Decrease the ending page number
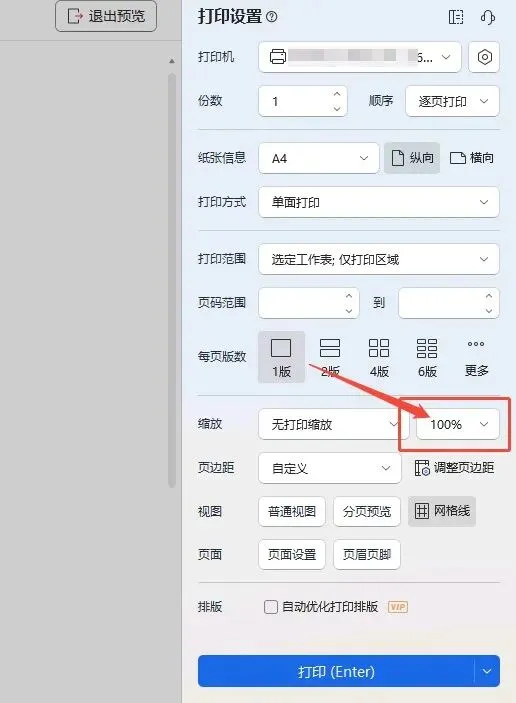The height and width of the screenshot is (703, 516). pos(489,311)
